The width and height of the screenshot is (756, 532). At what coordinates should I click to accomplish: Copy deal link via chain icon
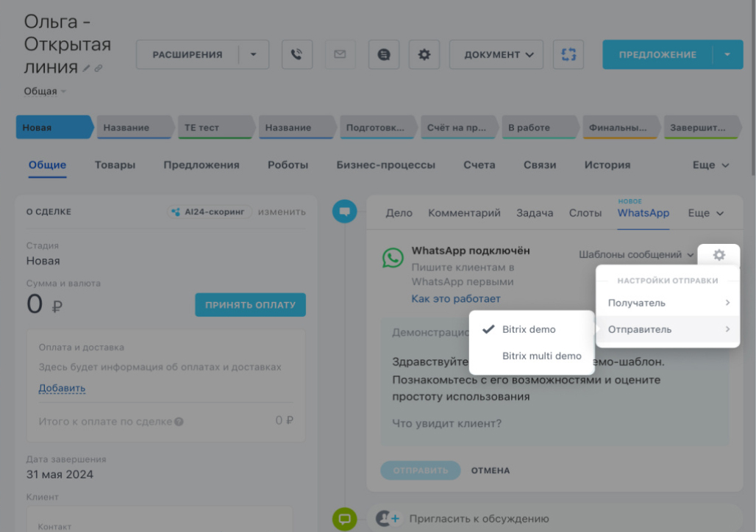click(98, 68)
